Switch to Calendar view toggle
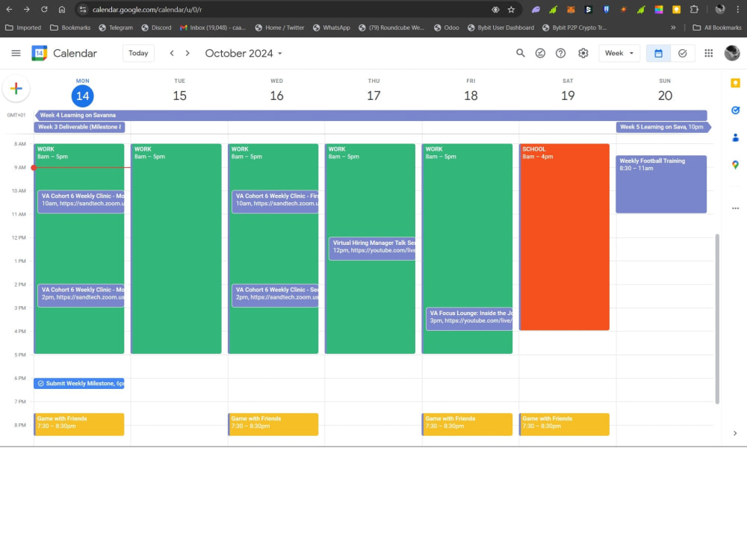Screen dimensions: 747x560 click(658, 53)
